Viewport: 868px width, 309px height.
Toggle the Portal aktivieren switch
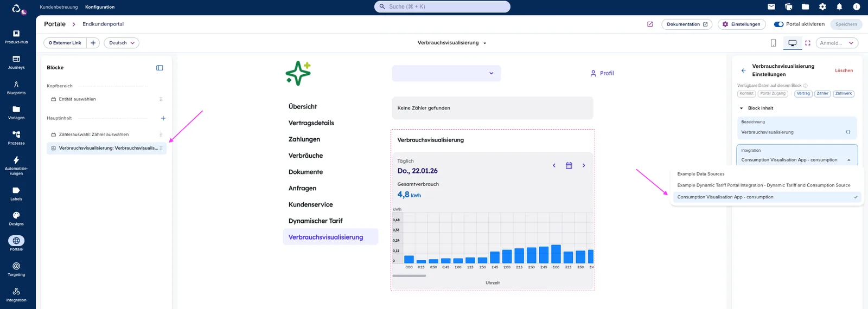(x=778, y=24)
